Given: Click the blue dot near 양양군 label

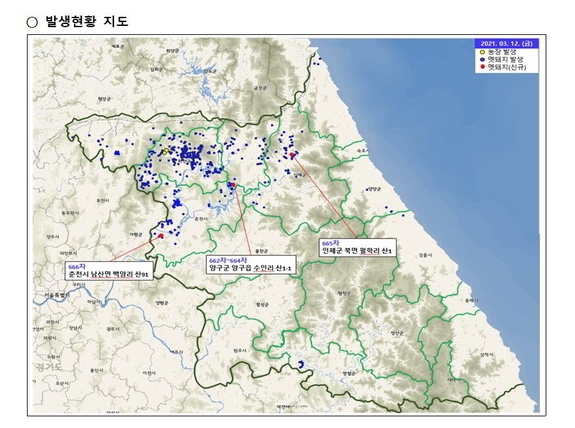Looking at the screenshot, I should [367, 190].
